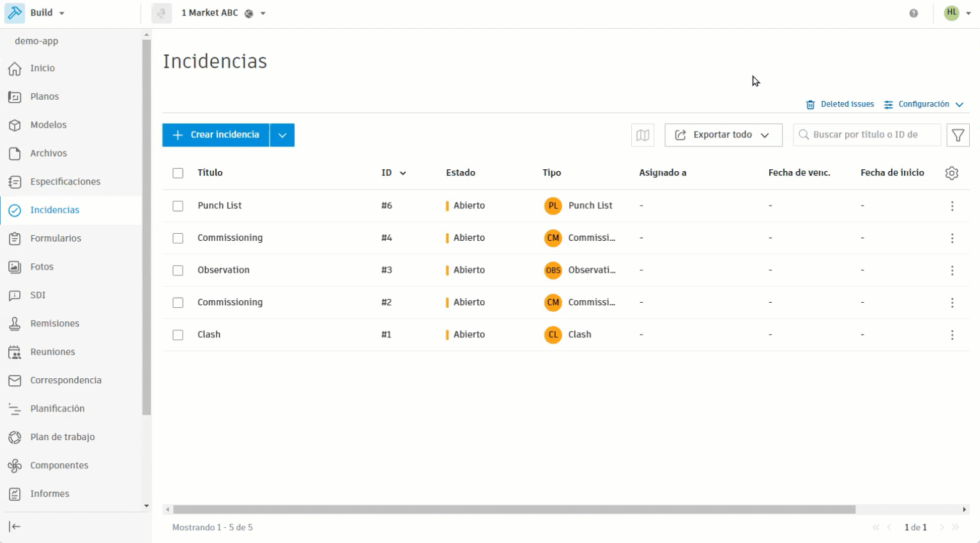The height and width of the screenshot is (543, 980).
Task: Open more options for issue #2
Action: [952, 303]
